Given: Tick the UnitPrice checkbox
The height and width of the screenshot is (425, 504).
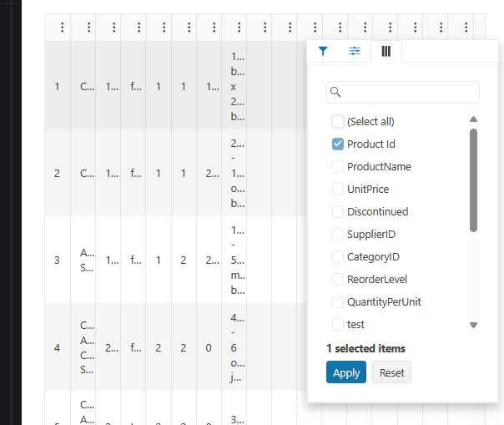Looking at the screenshot, I should tap(338, 190).
